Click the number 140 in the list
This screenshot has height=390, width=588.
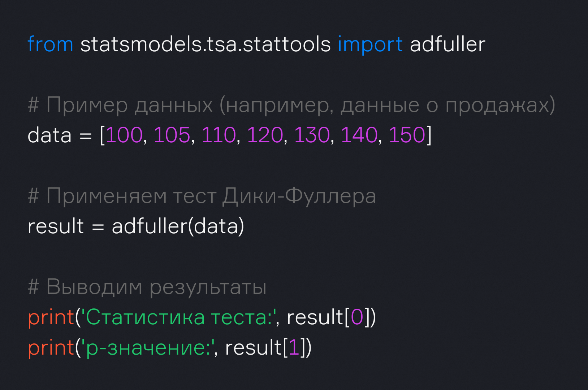coord(359,135)
